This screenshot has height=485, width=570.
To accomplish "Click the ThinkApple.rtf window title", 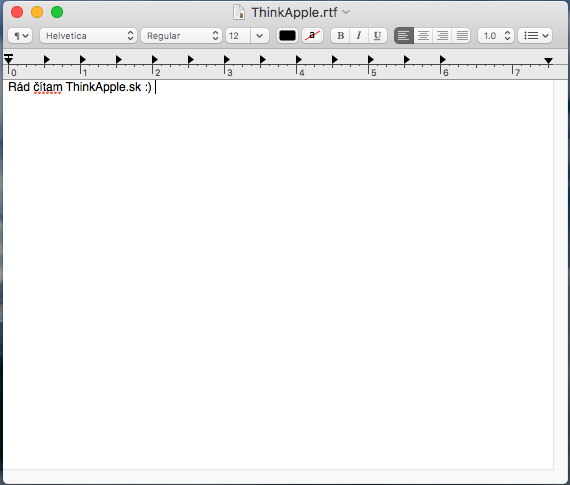I will coord(294,12).
